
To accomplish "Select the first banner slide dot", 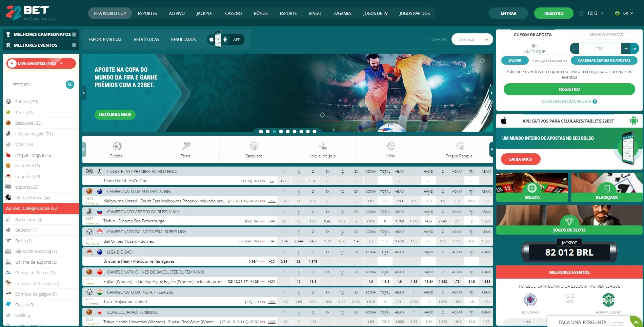I will 261,132.
